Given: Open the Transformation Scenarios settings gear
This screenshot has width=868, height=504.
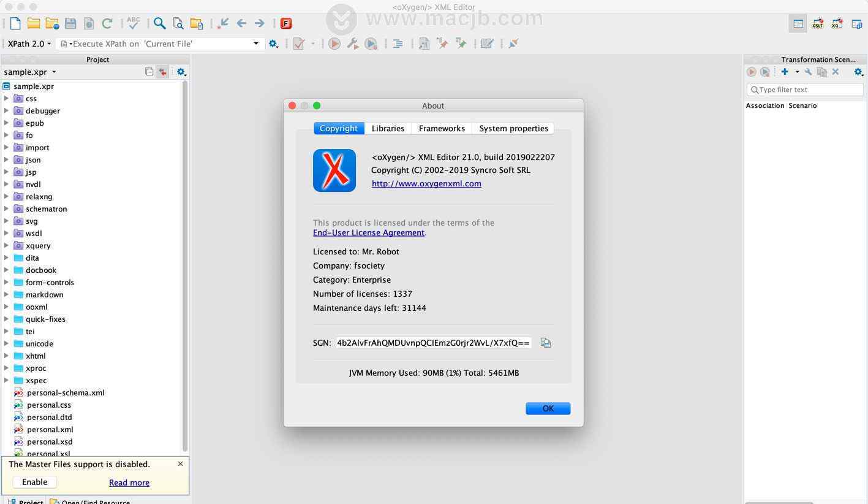Looking at the screenshot, I should [858, 72].
